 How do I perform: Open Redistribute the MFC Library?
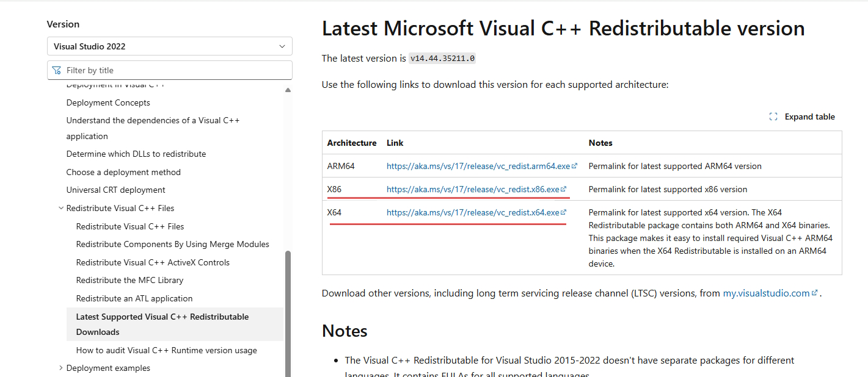(x=129, y=280)
